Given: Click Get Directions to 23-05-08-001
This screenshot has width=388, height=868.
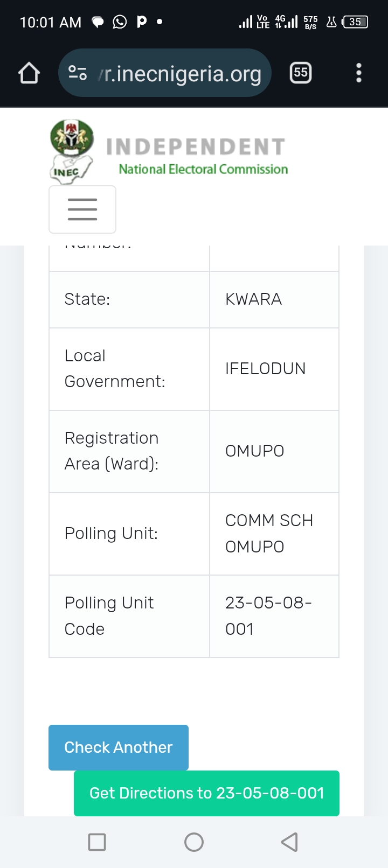Looking at the screenshot, I should (206, 793).
